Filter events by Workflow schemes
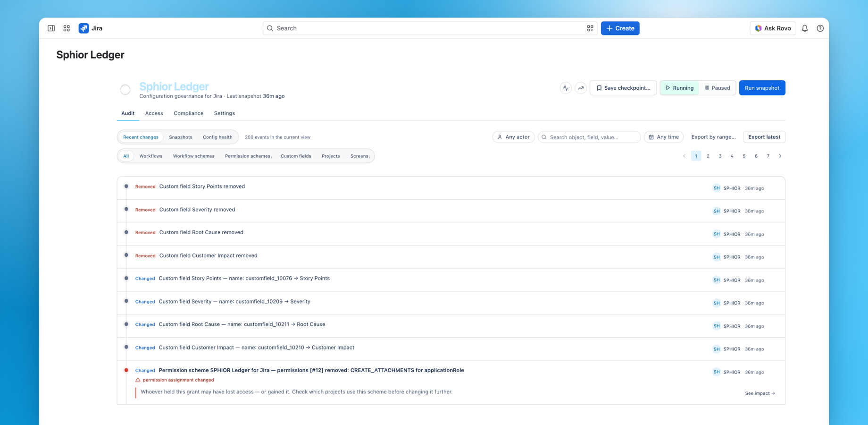The height and width of the screenshot is (425, 868). coord(193,156)
